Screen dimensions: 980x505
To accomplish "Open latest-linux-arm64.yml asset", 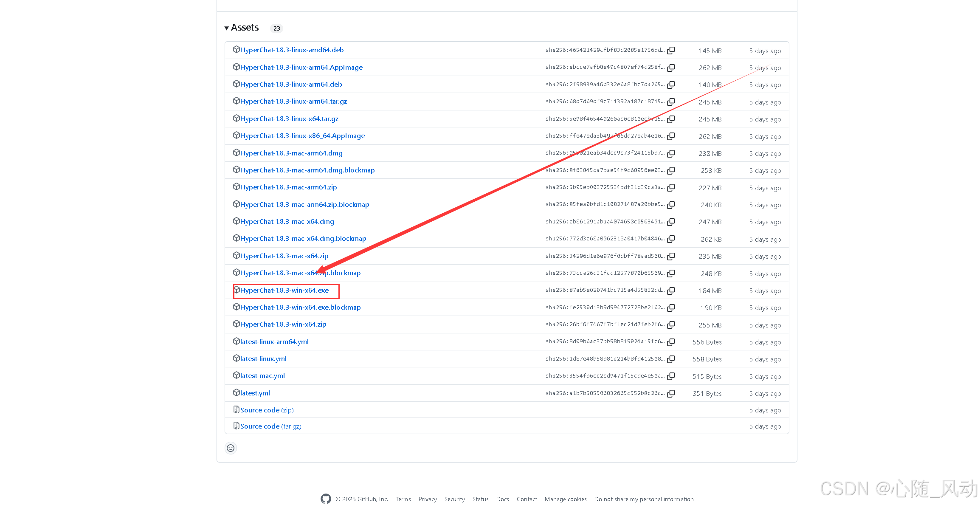I will [274, 342].
